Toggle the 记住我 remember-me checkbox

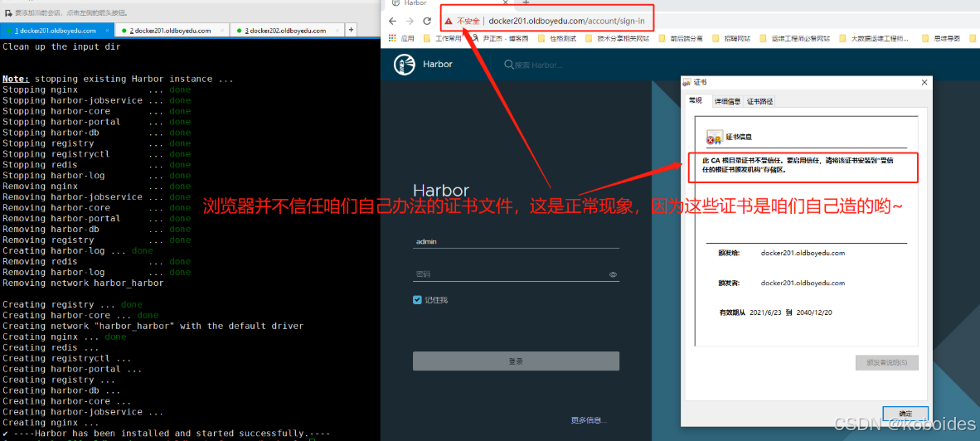point(417,300)
